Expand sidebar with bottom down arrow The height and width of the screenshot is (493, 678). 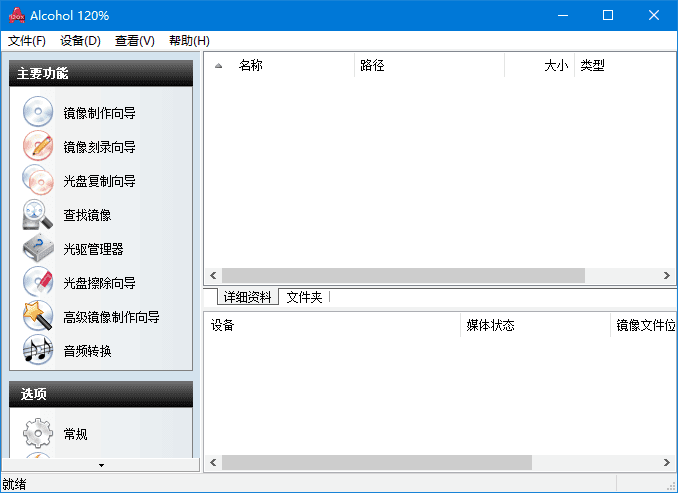point(101,465)
